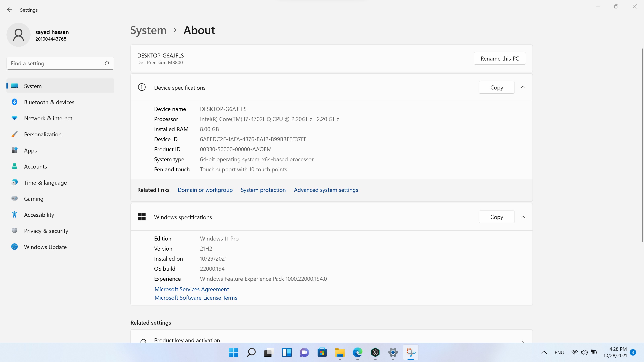
Task: Click the Edition value Windows 11 Pro
Action: pos(219,239)
